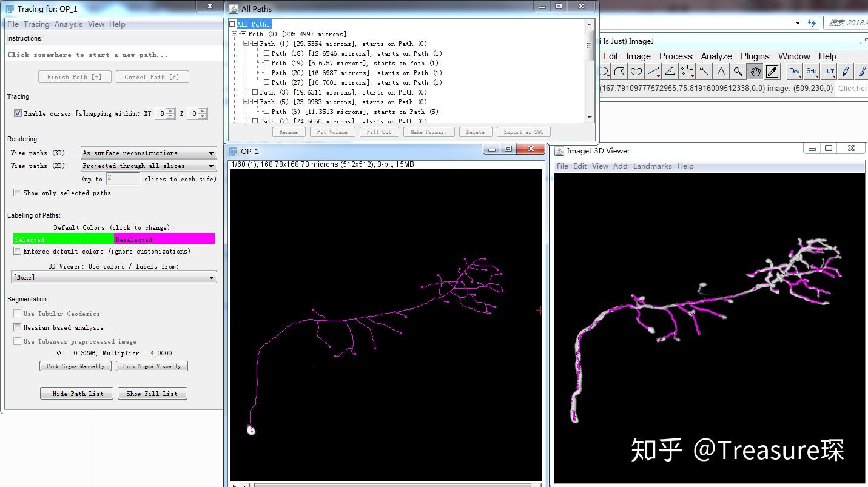Click the slices to each side input field

[x=123, y=178]
